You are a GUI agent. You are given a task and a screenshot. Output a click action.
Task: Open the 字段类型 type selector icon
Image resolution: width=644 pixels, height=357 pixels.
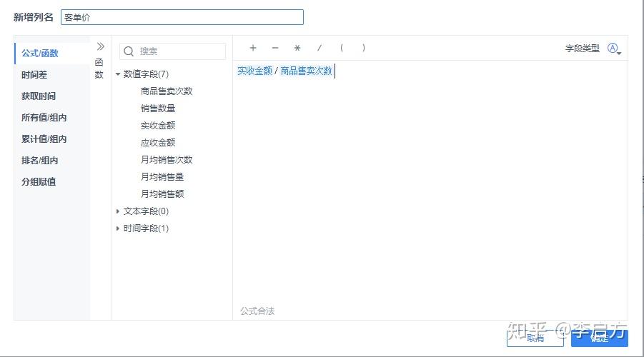tap(614, 49)
